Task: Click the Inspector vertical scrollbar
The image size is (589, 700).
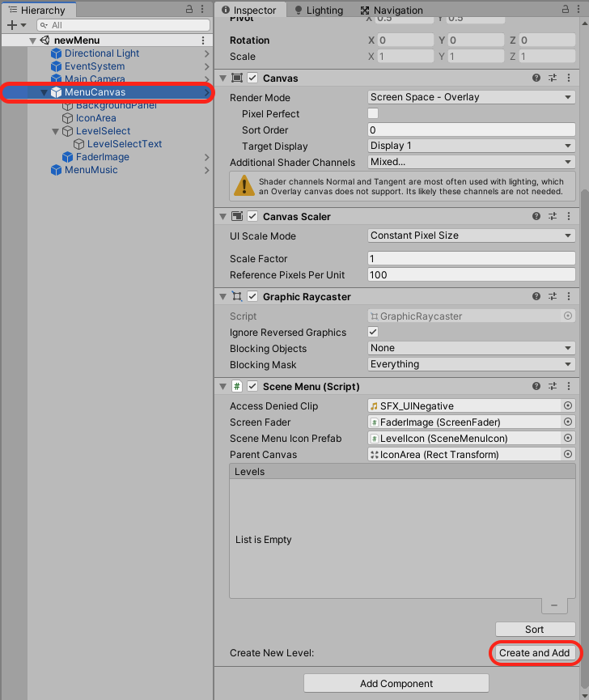Action: [584, 405]
